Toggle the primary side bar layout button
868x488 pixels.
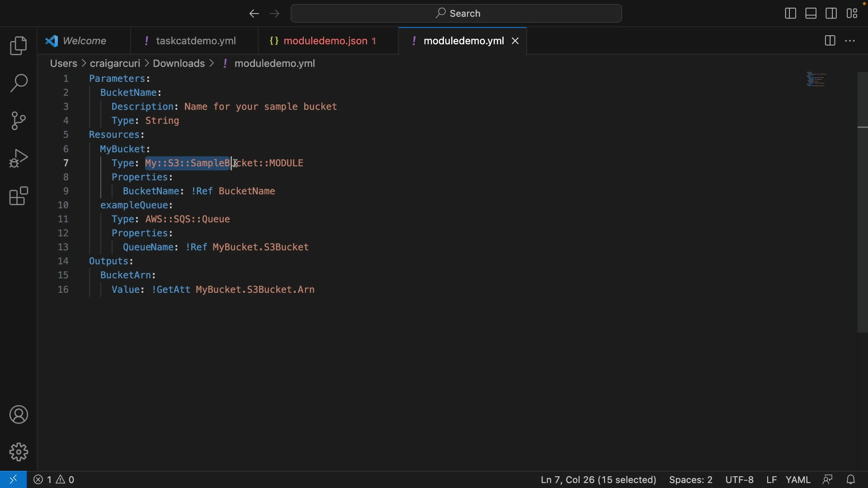[x=790, y=14]
